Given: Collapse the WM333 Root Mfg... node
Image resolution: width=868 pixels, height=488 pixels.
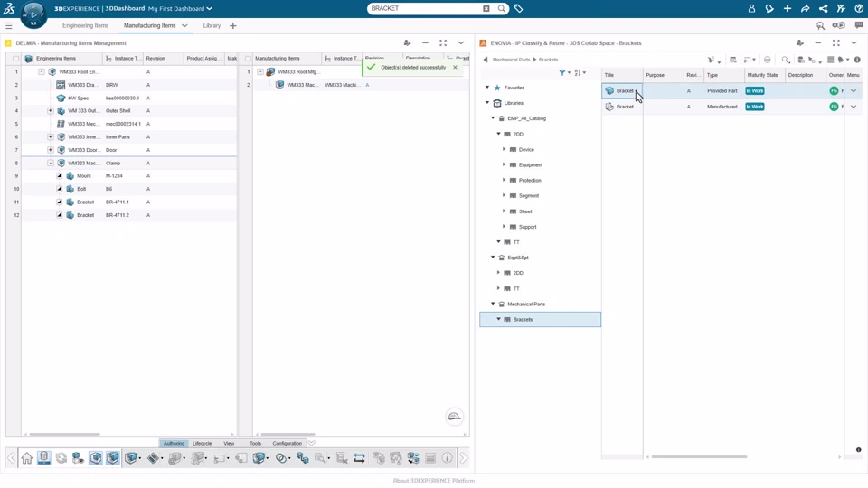Looking at the screenshot, I should coord(260,72).
